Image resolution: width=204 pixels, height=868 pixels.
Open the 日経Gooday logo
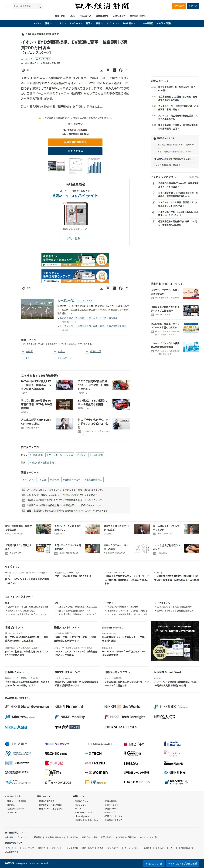(x=133, y=753)
